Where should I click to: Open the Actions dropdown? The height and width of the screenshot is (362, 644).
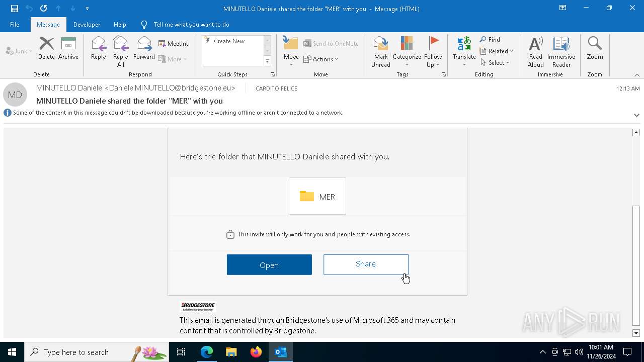click(x=321, y=59)
